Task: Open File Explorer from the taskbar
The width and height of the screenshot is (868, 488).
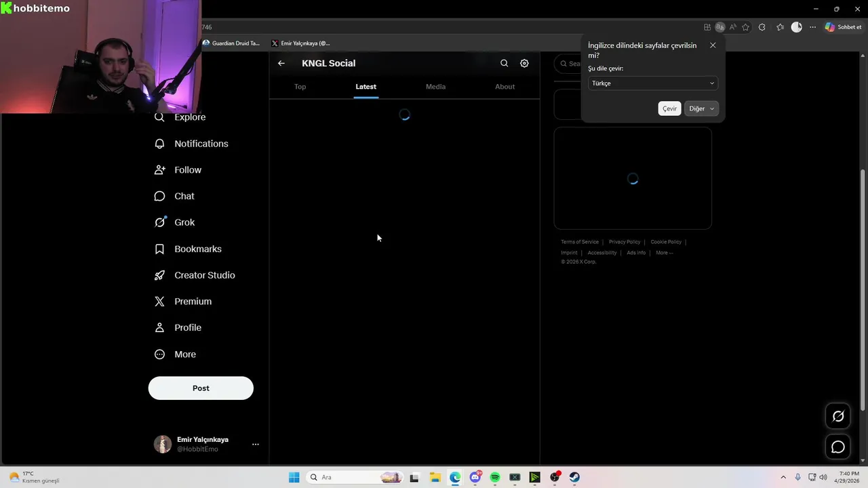Action: (435, 477)
